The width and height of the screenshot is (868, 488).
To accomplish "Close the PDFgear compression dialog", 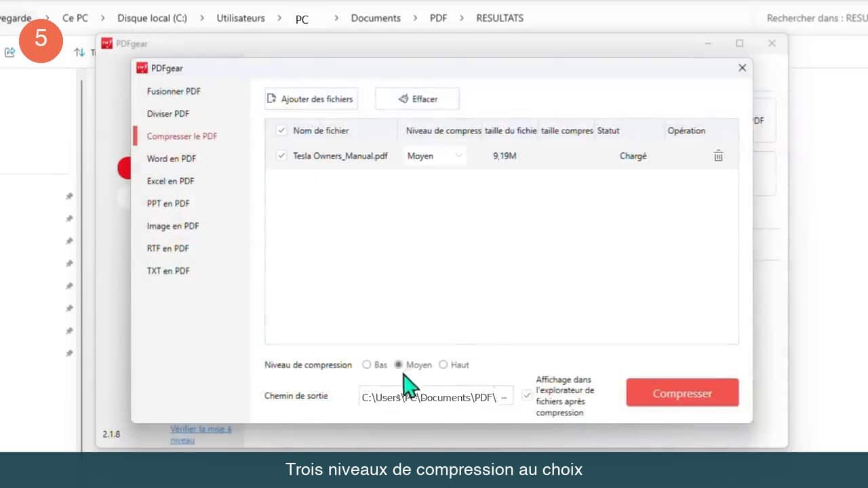I will [742, 68].
